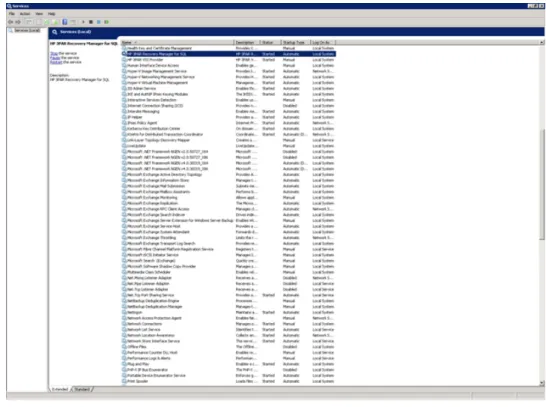
Task: Select Microsoft Exchange System Attendant row
Action: (228, 232)
